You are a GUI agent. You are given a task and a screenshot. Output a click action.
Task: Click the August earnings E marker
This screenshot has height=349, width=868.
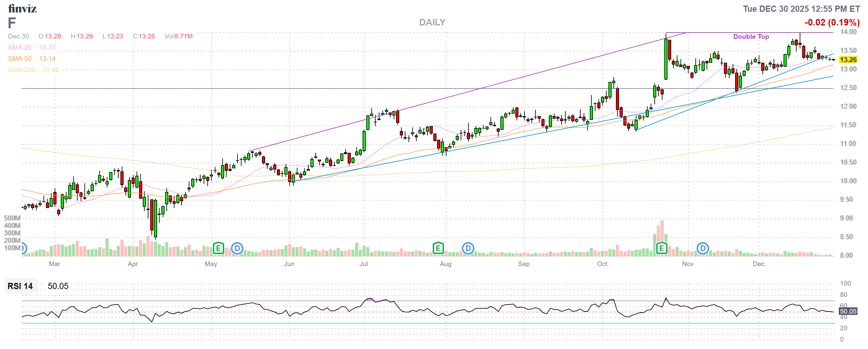point(438,249)
